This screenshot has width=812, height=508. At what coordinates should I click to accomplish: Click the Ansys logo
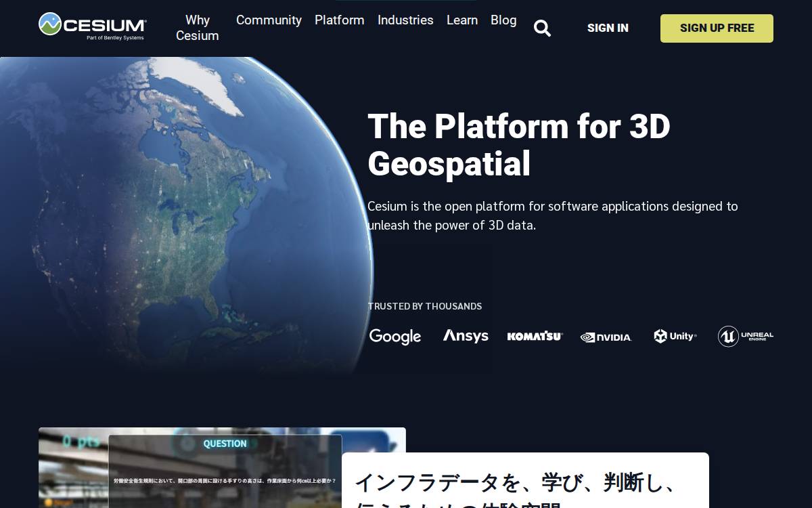466,336
